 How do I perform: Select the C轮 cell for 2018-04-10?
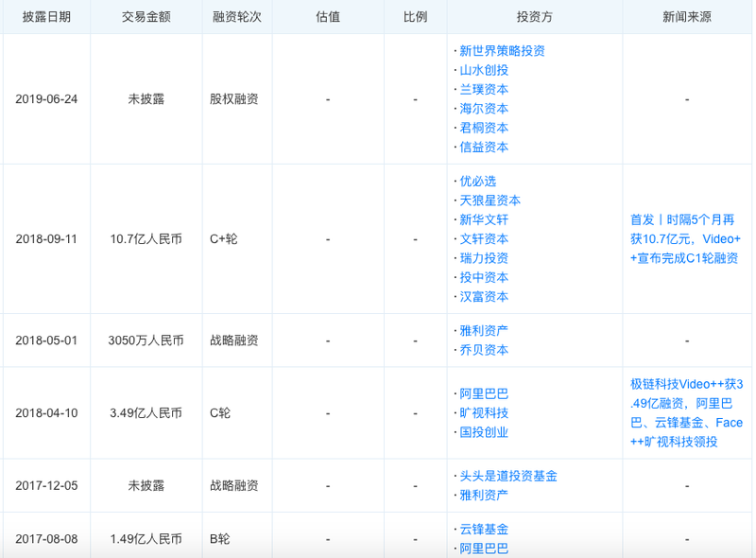pos(220,413)
